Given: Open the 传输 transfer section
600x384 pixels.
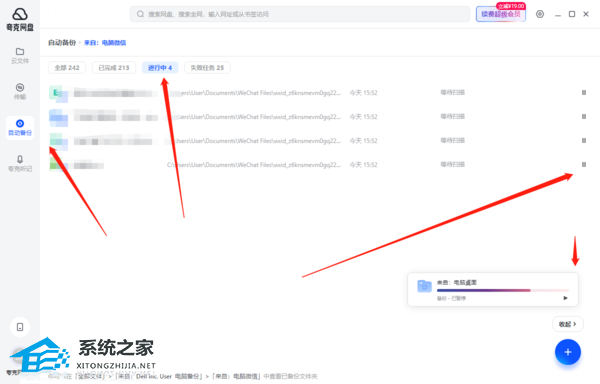Looking at the screenshot, I should [x=20, y=91].
